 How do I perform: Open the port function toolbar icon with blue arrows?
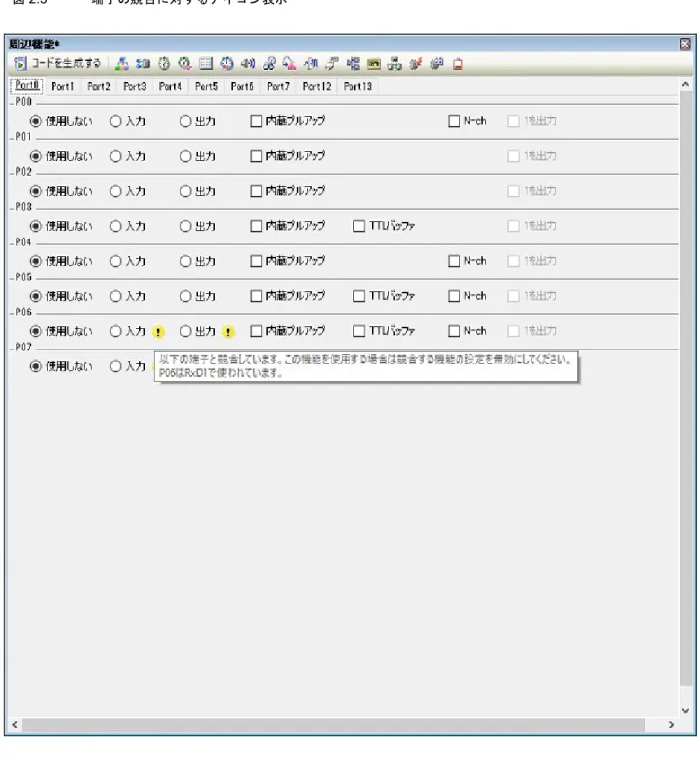143,64
